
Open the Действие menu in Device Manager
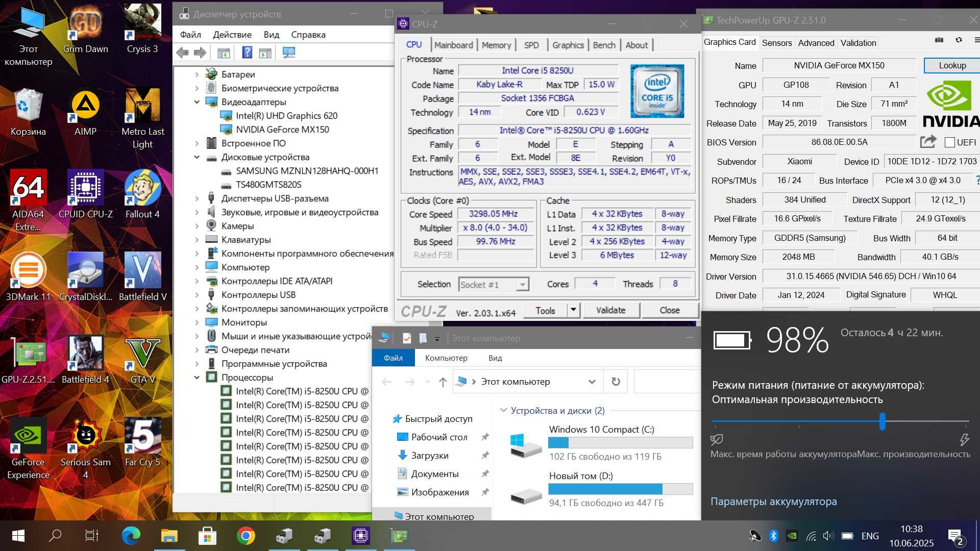pos(232,35)
